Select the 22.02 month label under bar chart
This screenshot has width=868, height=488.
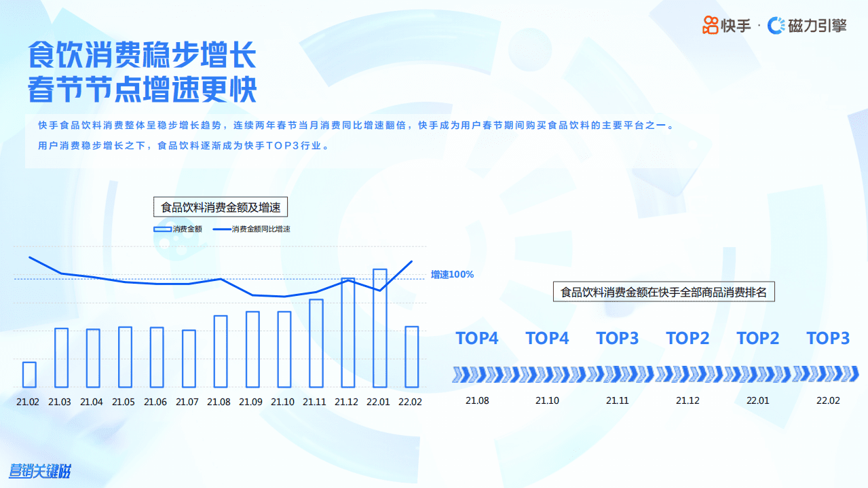click(x=411, y=401)
